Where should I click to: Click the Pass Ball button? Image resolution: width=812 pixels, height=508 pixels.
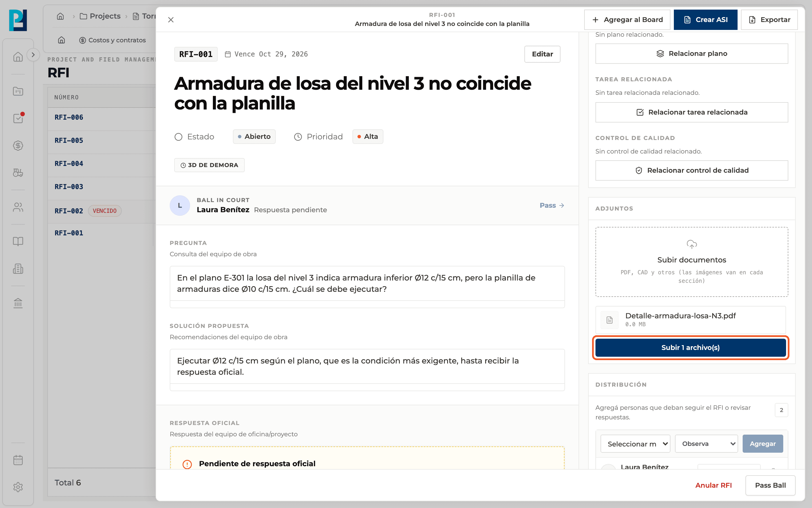(x=770, y=485)
